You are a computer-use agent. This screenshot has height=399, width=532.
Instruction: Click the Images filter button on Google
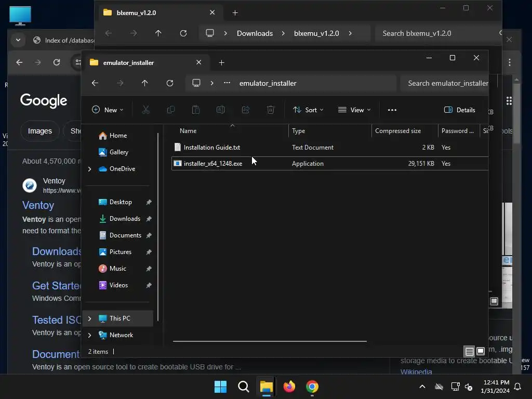[x=39, y=131]
